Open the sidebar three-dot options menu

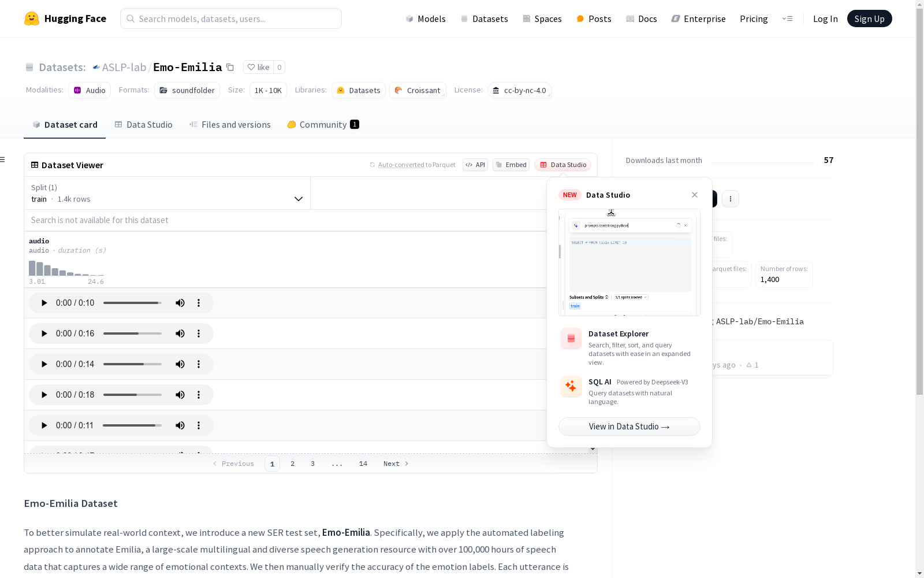[x=731, y=199]
